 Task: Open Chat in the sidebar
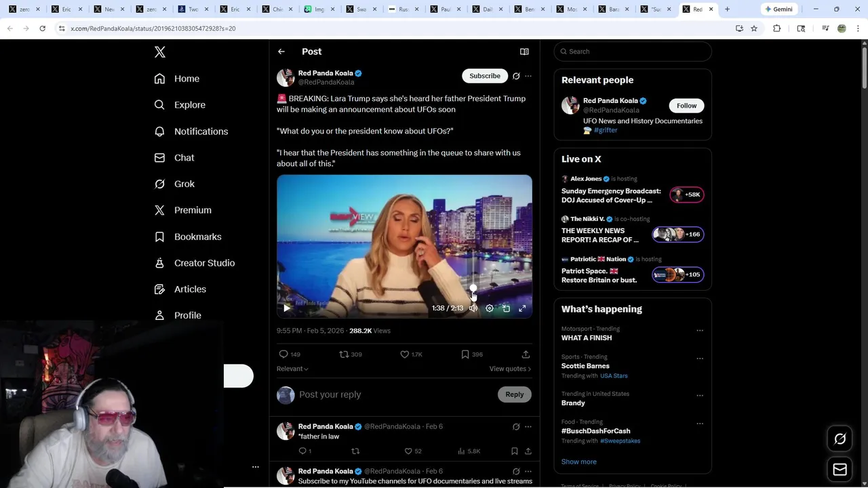(x=174, y=157)
